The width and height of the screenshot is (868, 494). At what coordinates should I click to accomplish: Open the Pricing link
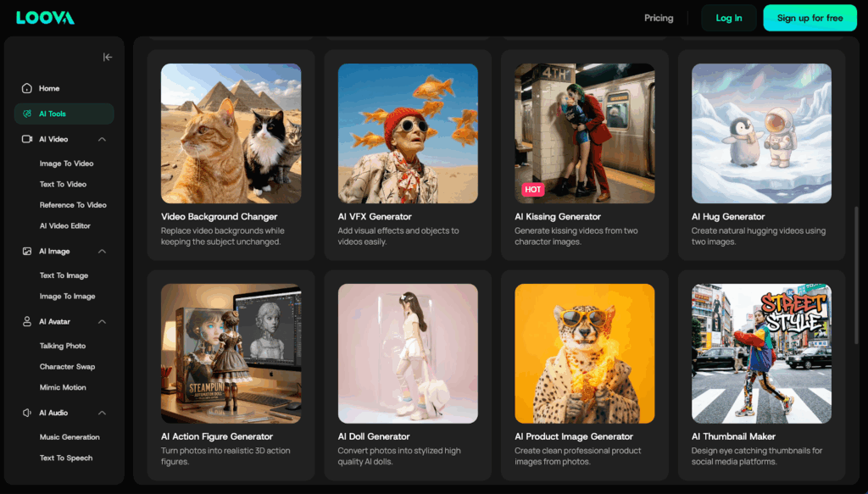[659, 18]
